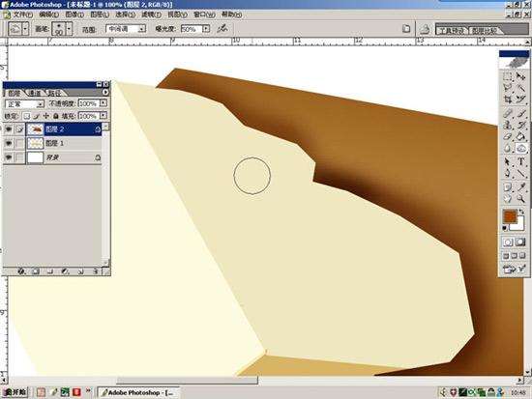
Task: Expand the layer opacity slider arrow
Action: tap(103, 103)
